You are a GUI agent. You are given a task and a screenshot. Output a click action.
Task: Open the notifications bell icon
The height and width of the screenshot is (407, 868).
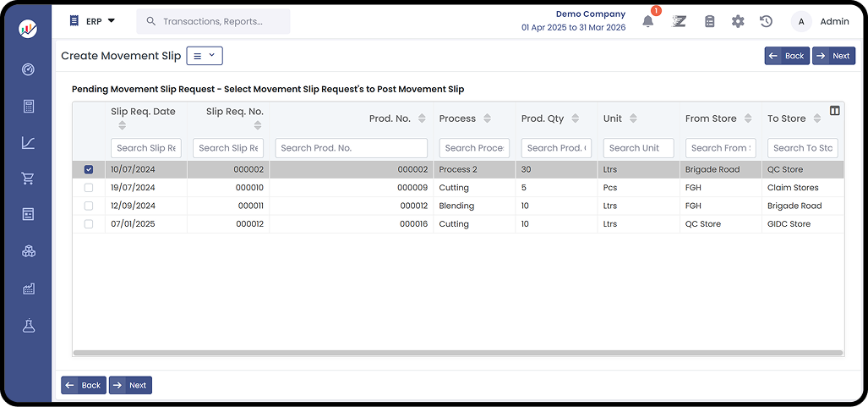647,22
